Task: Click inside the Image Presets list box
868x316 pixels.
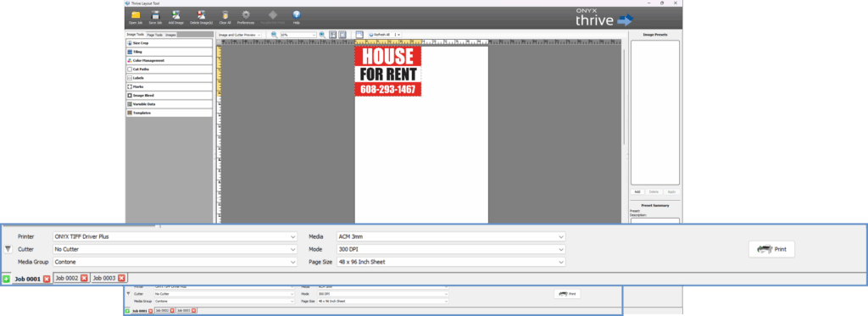Action: [655, 113]
